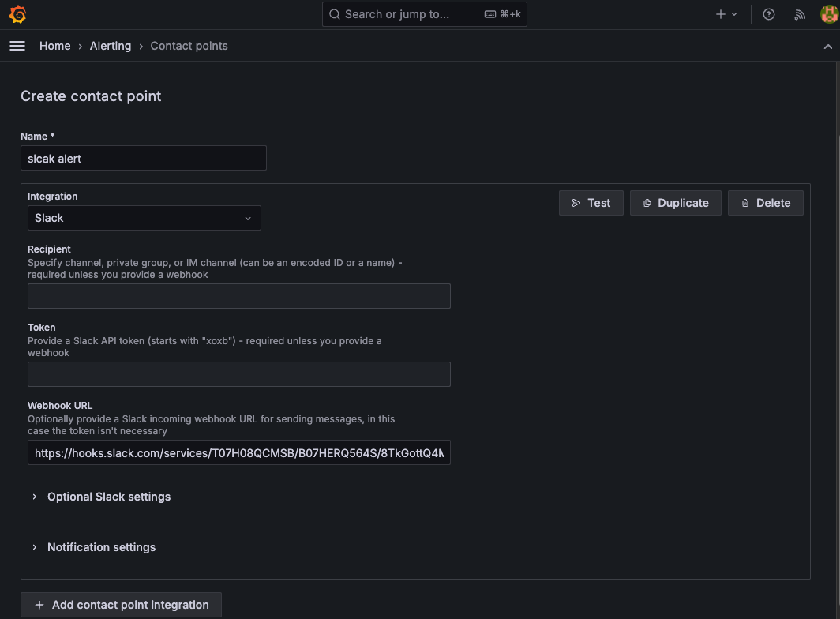Image resolution: width=840 pixels, height=619 pixels.
Task: Focus the Recipient input field
Action: coord(239,296)
